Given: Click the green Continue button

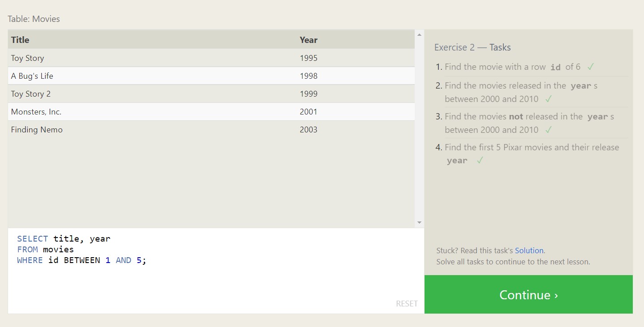Looking at the screenshot, I should (528, 294).
